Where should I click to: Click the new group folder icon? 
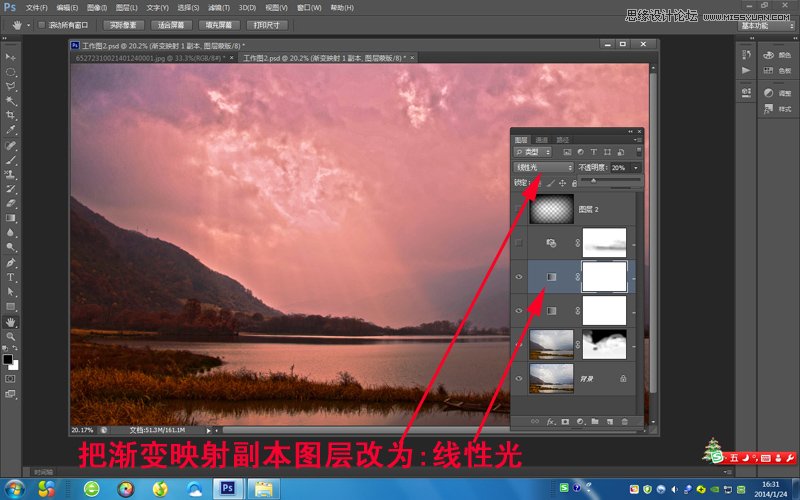tap(595, 422)
